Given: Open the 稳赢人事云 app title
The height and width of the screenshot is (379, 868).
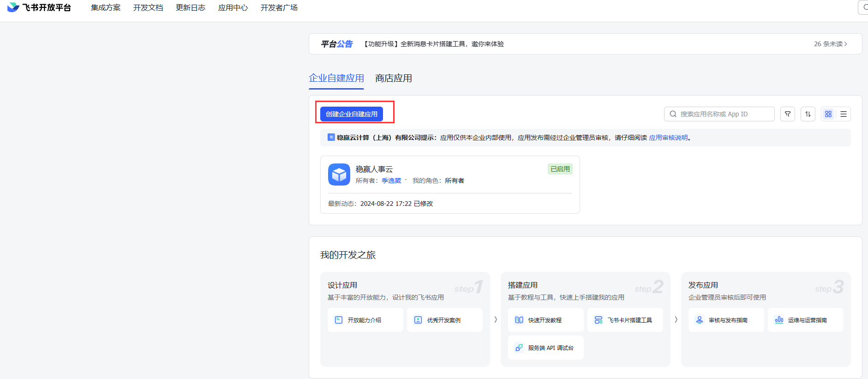Looking at the screenshot, I should [374, 169].
